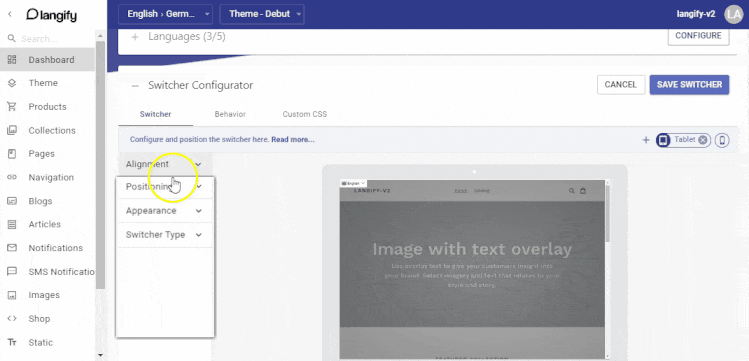Remove the Tablet chip via its x
This screenshot has width=749, height=361.
702,140
